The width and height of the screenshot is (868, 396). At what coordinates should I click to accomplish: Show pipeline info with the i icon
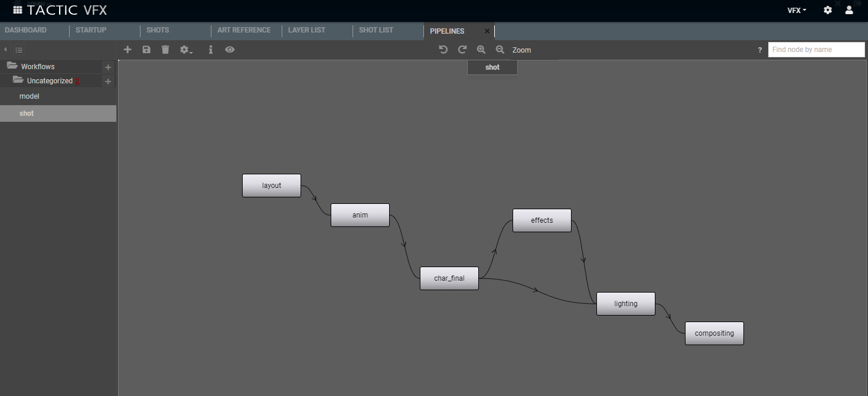pos(211,50)
